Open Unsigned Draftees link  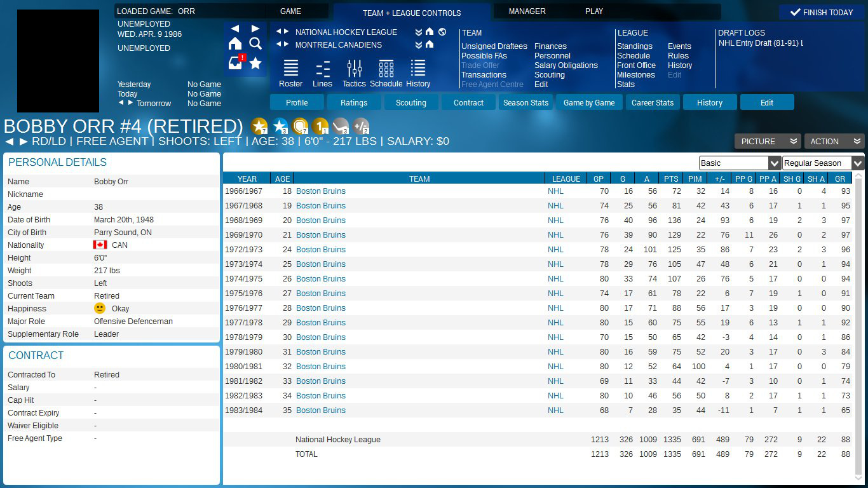(x=494, y=46)
